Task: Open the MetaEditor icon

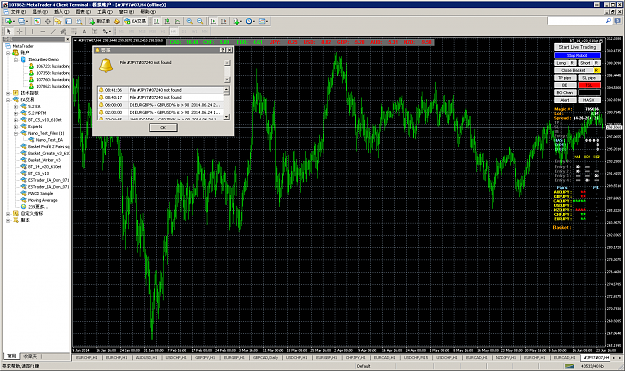Action: point(117,21)
